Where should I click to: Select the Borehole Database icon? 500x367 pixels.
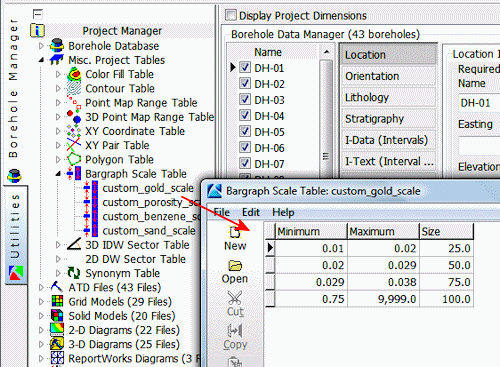[57, 46]
